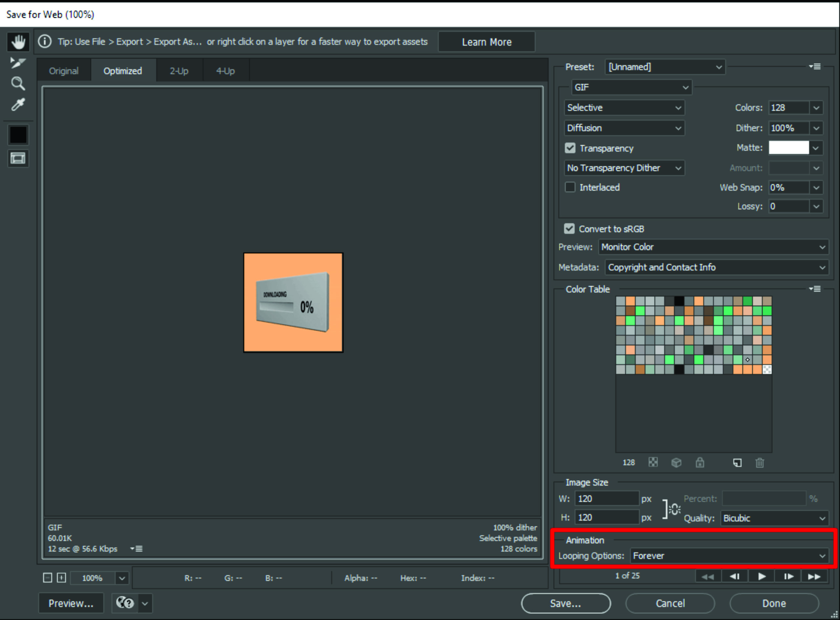Select the Zoom tool

click(x=18, y=83)
